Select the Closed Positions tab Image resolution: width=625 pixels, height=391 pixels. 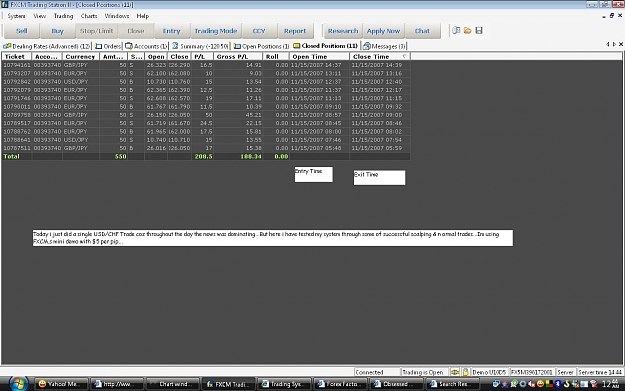pos(326,46)
